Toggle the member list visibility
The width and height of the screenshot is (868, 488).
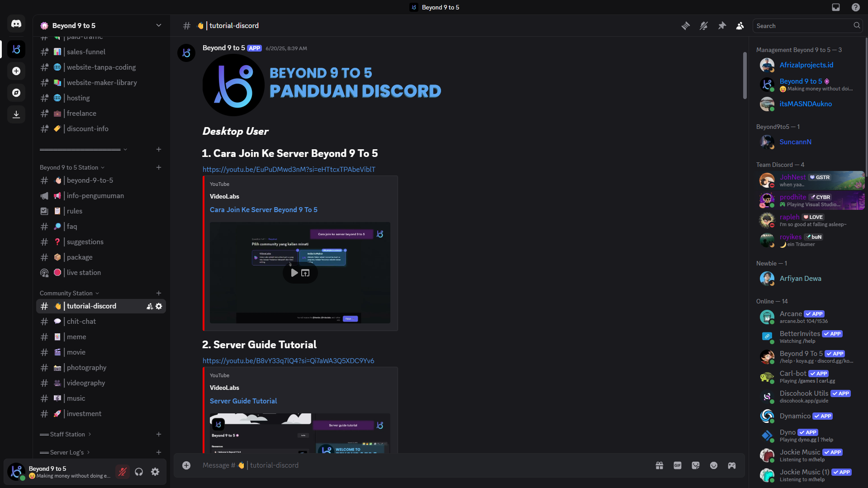click(x=740, y=26)
